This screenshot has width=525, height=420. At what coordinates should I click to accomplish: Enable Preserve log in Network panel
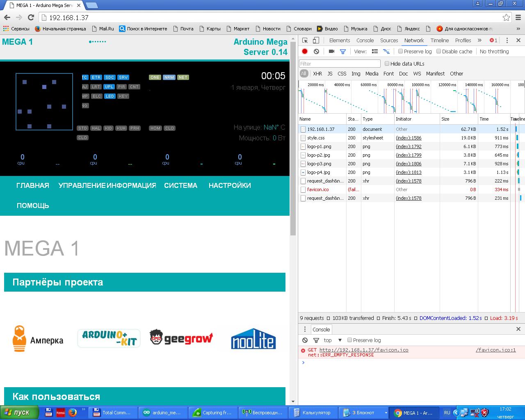pyautogui.click(x=401, y=51)
